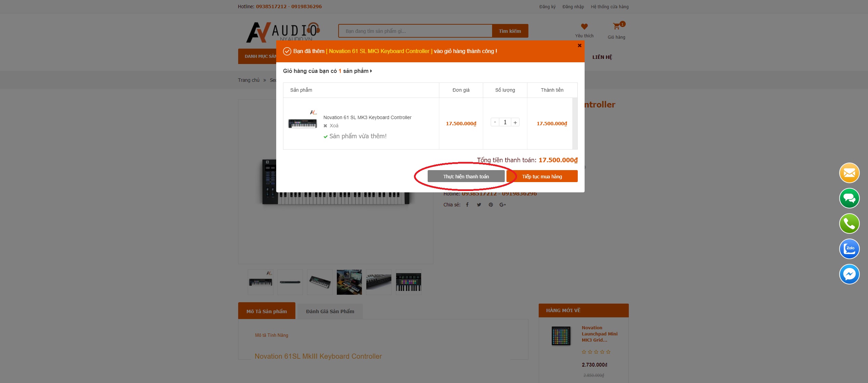Increase quantity with the plus button
This screenshot has height=383, width=868.
[x=515, y=122]
